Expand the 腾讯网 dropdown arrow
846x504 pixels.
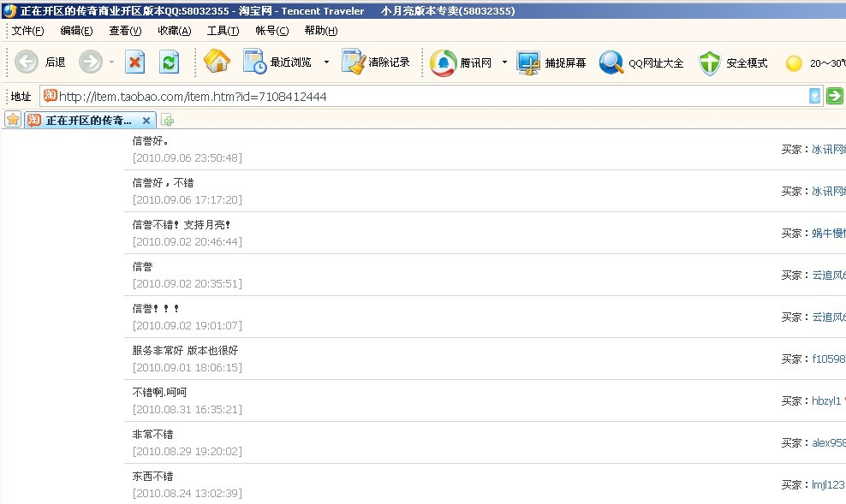coord(504,62)
